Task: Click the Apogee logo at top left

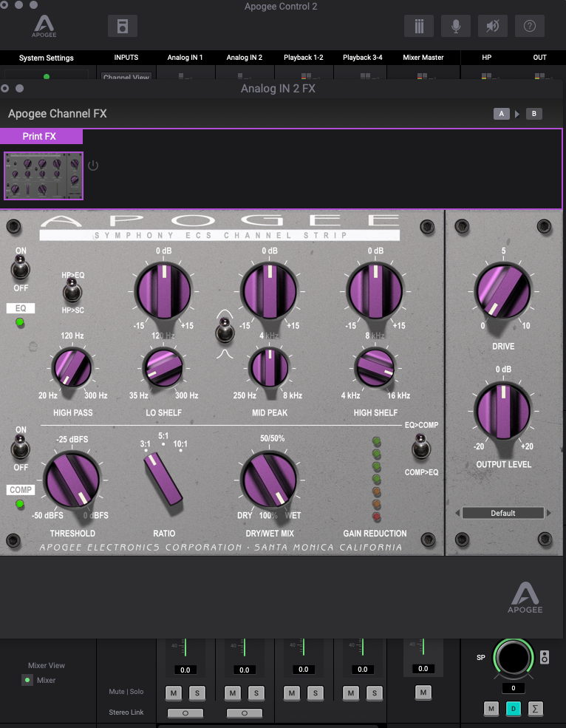Action: pos(44,26)
